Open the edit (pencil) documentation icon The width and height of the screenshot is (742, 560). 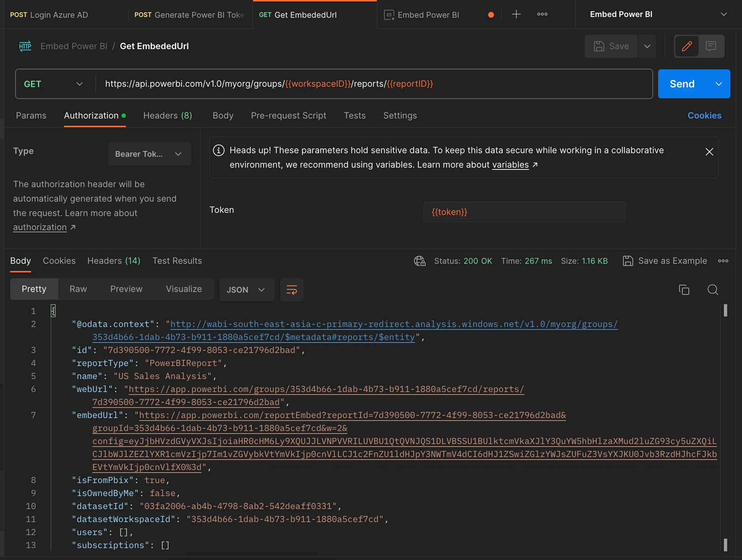click(x=686, y=46)
